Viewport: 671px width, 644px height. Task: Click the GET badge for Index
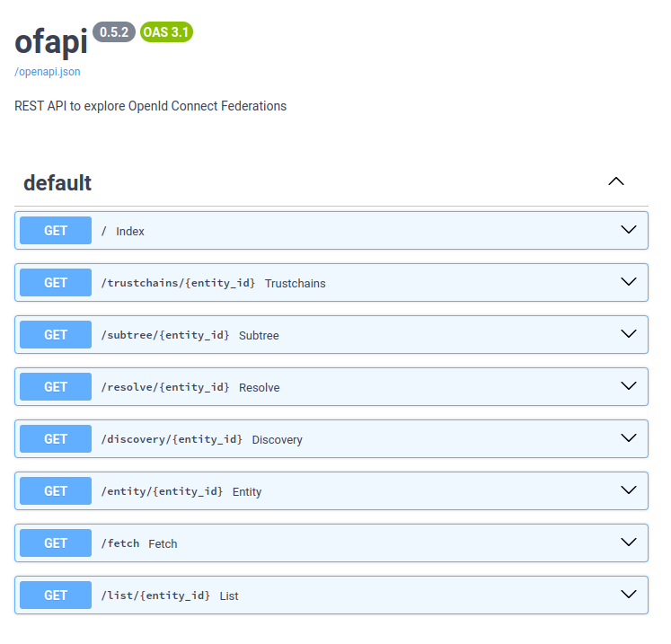56,231
